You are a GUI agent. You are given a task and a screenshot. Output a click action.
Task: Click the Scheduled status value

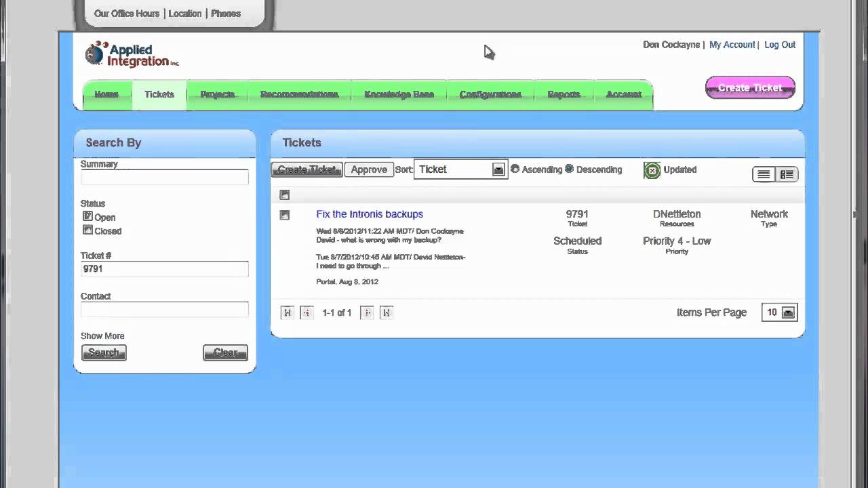(578, 241)
